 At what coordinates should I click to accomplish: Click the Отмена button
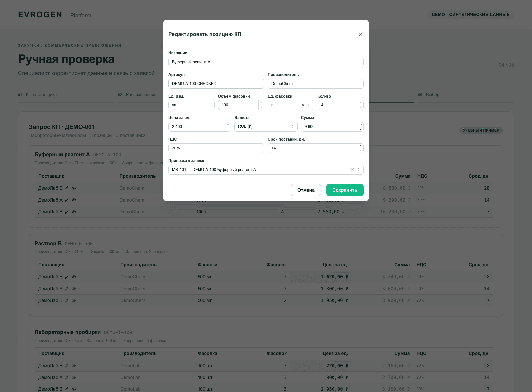pyautogui.click(x=306, y=190)
